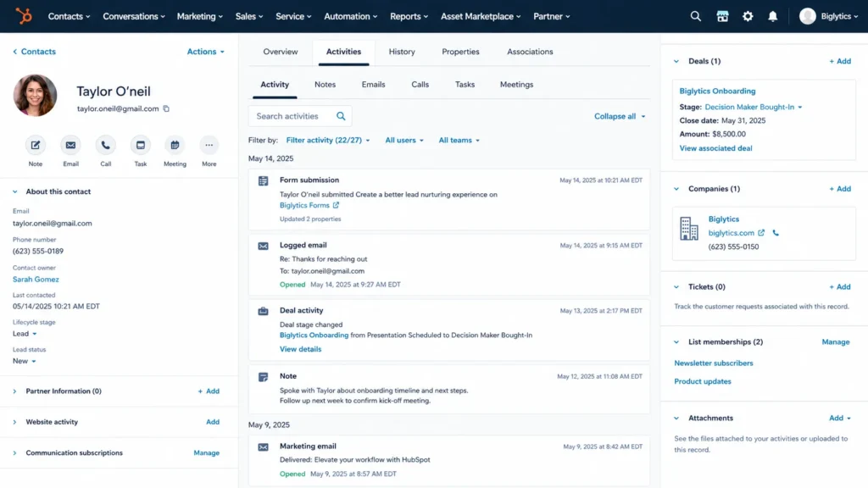Collapse the Deals (1) panel
868x488 pixels.
[x=676, y=61]
